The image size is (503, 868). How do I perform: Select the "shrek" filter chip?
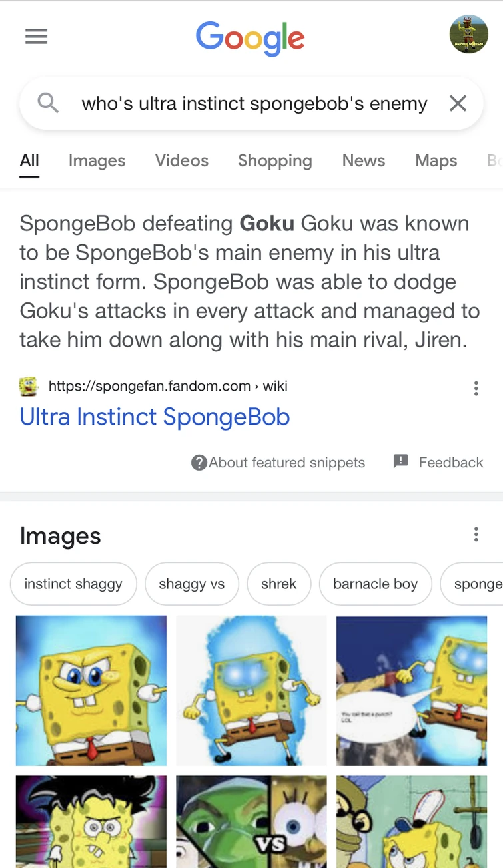[278, 584]
